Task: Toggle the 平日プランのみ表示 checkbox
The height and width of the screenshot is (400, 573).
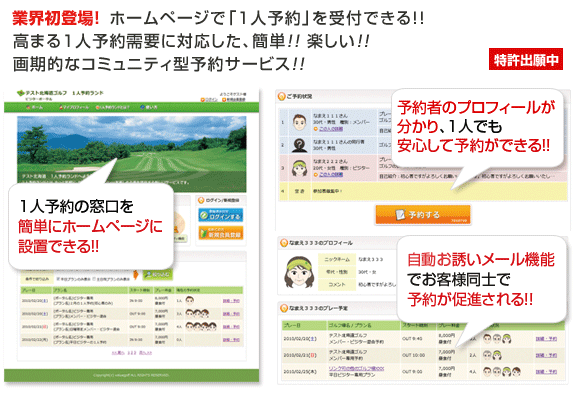Action: 58,279
